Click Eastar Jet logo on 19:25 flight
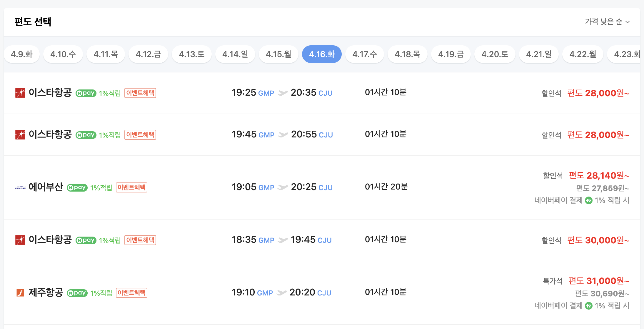 (x=20, y=93)
